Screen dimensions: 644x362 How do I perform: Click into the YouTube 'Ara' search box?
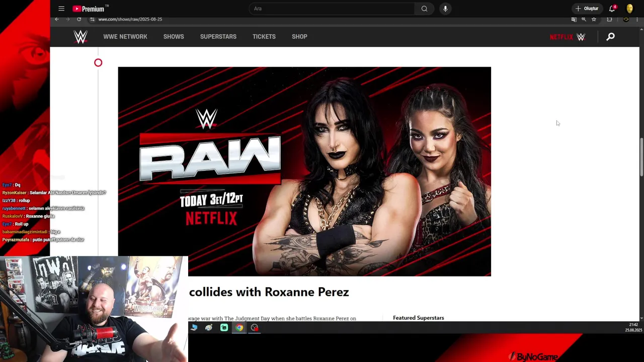click(332, 9)
